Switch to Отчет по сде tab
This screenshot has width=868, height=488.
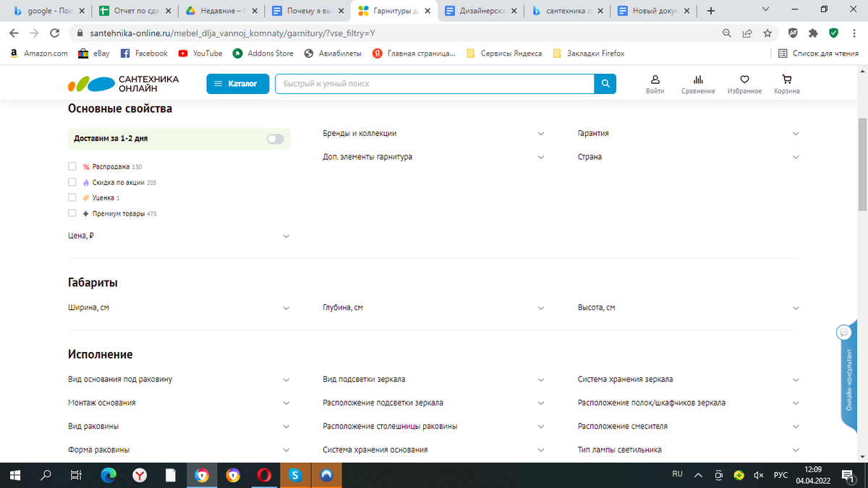tap(134, 11)
